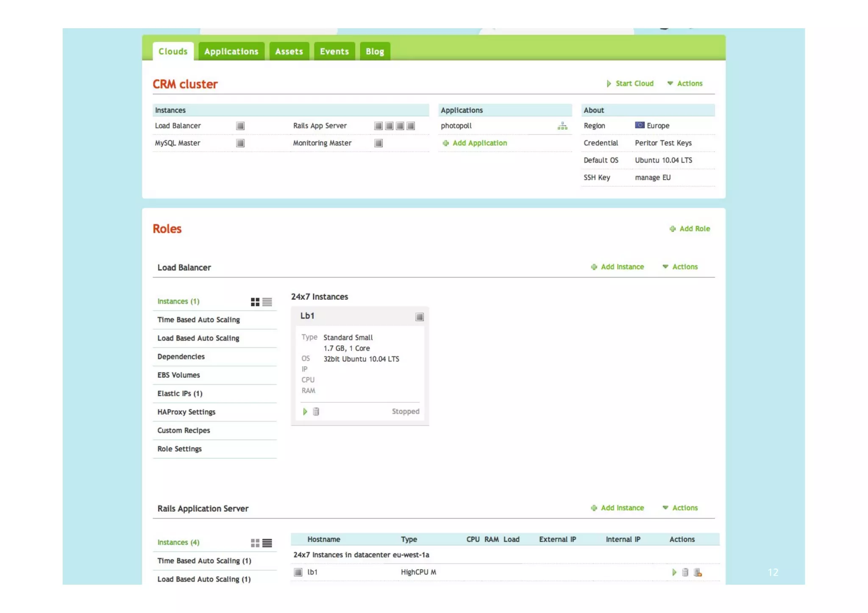Select list view for Rails Application Server
868x613 pixels.
(x=267, y=543)
